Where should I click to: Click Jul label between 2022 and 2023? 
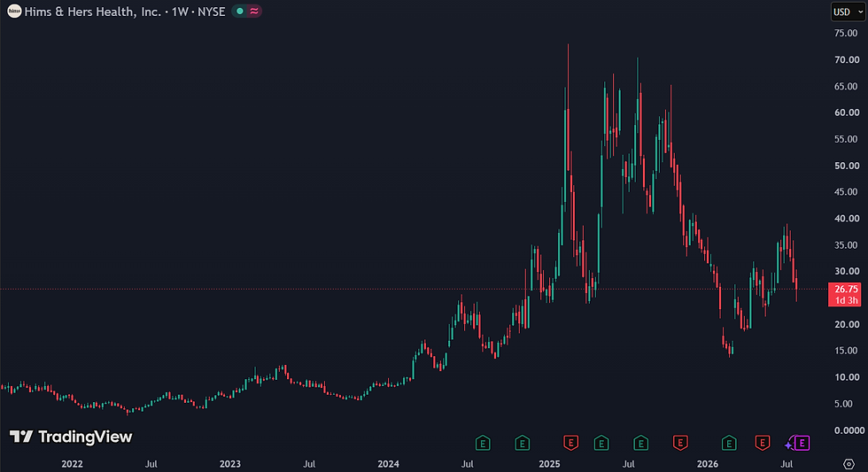point(151,464)
